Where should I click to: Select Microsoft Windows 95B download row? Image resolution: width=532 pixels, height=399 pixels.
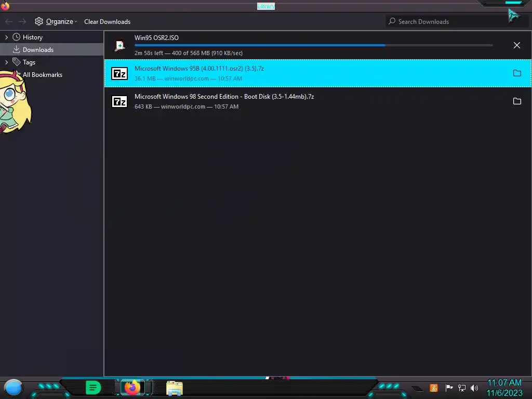(318, 73)
